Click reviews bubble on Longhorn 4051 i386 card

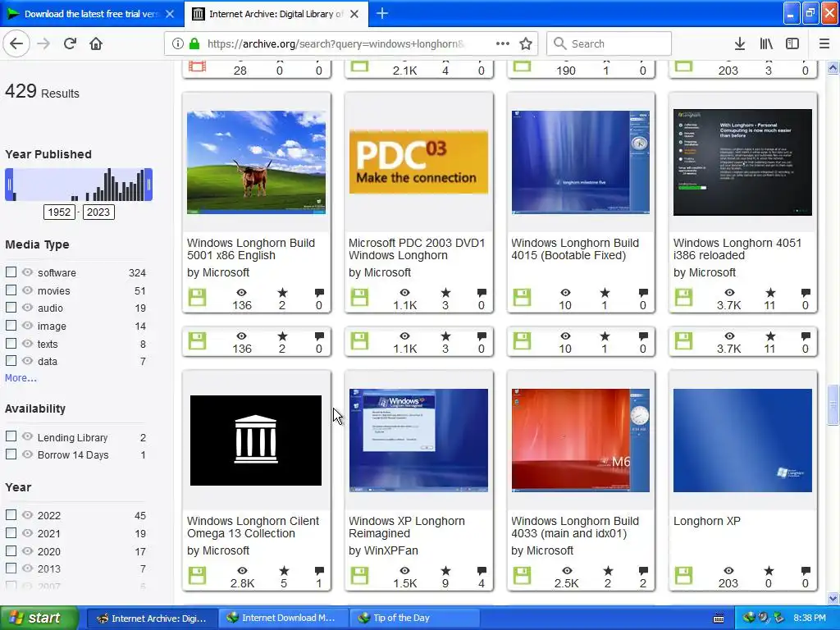806,293
